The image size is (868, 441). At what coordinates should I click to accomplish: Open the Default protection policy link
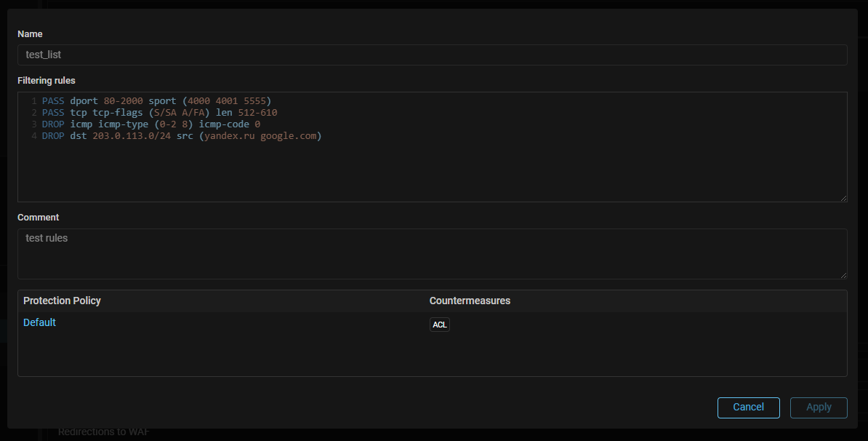pyautogui.click(x=39, y=322)
